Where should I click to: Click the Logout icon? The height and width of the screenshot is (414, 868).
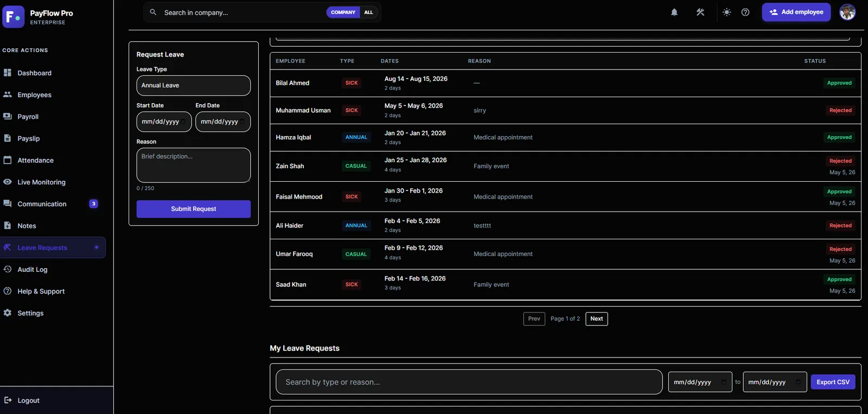(8, 400)
